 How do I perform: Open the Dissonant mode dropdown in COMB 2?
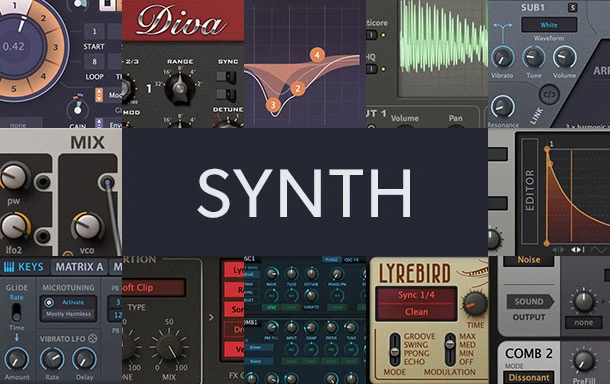[x=528, y=377]
